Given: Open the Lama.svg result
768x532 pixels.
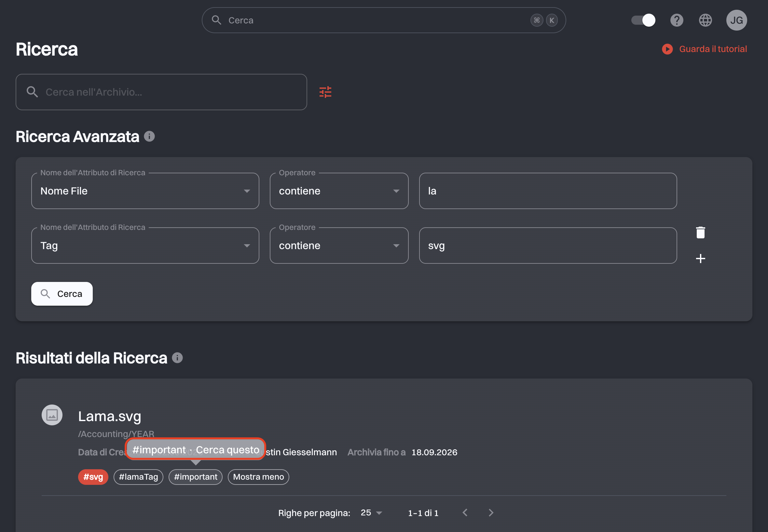Looking at the screenshot, I should point(109,416).
